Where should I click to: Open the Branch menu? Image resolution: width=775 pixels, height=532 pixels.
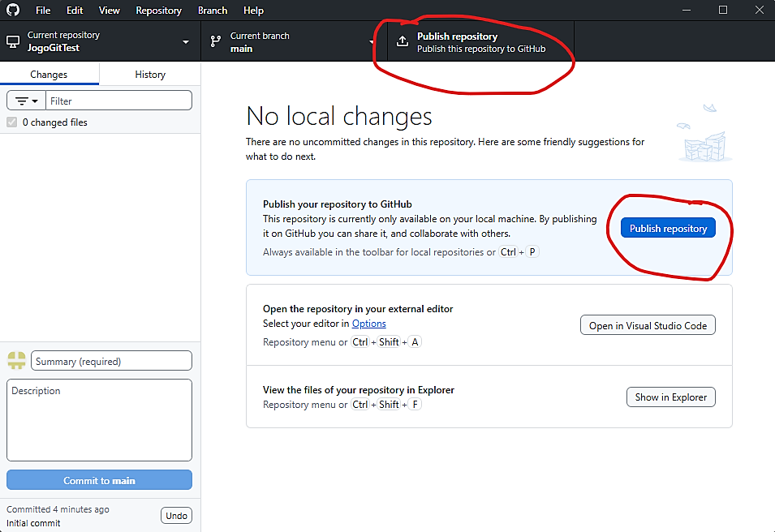pos(213,11)
